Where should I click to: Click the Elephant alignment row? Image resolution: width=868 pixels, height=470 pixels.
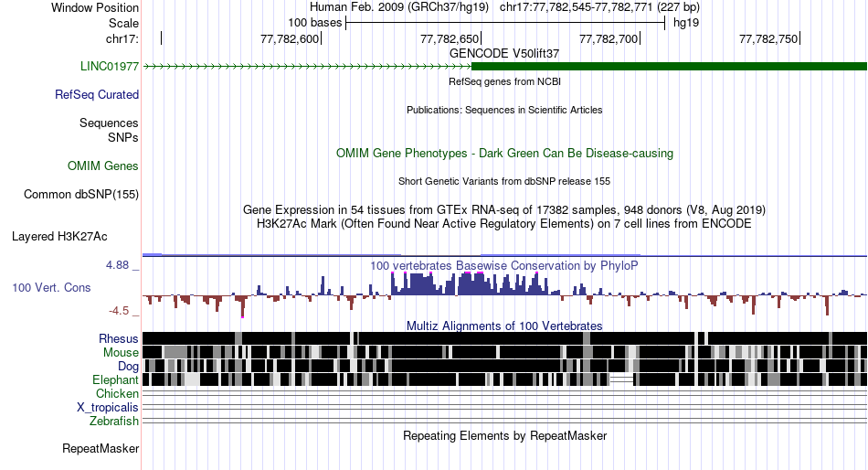(x=504, y=379)
